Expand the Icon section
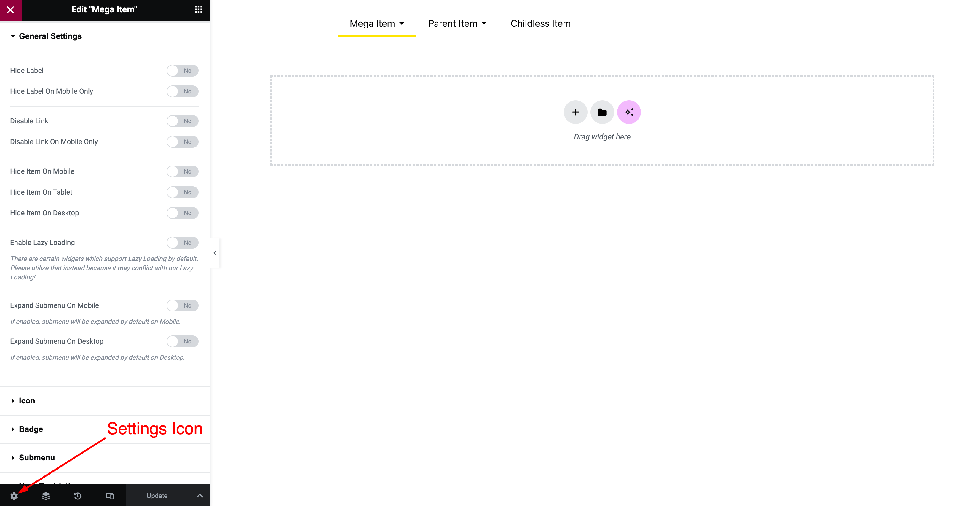Viewport: 980px width, 506px height. point(27,400)
